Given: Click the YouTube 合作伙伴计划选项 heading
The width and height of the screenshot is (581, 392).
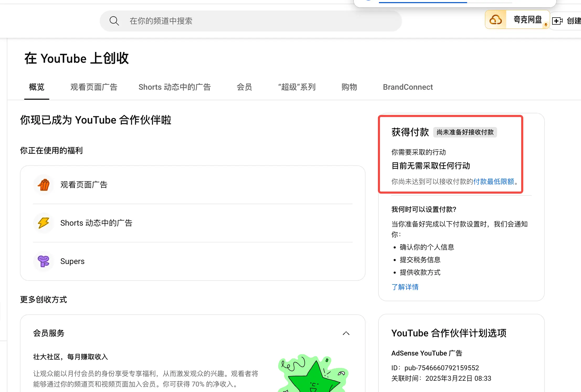Looking at the screenshot, I should 449,333.
